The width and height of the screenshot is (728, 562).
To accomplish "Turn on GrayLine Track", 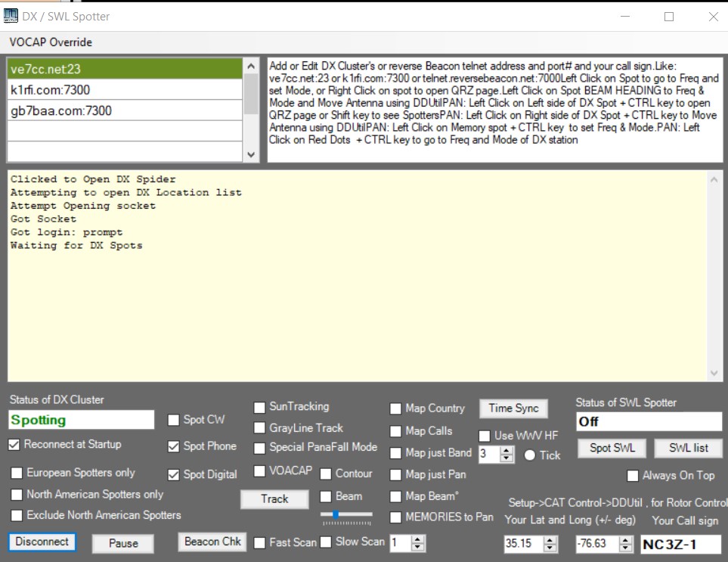I will 260,428.
